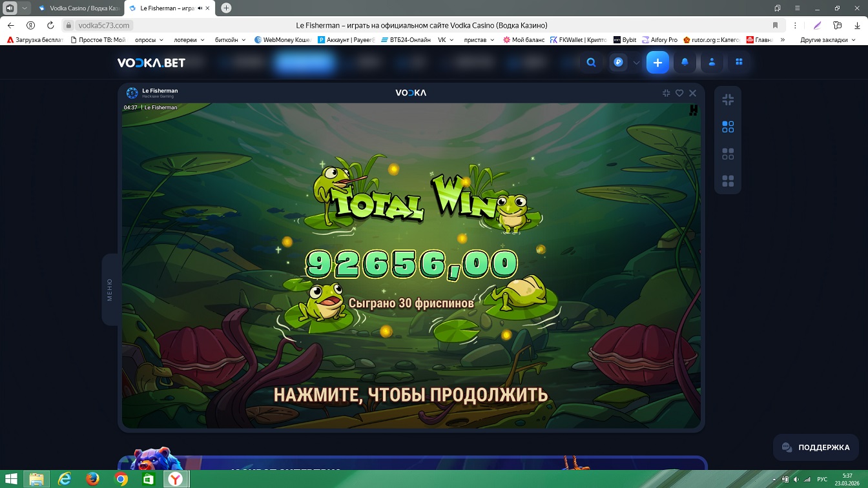
Task: Open the header apps grid menu
Action: [x=739, y=63]
